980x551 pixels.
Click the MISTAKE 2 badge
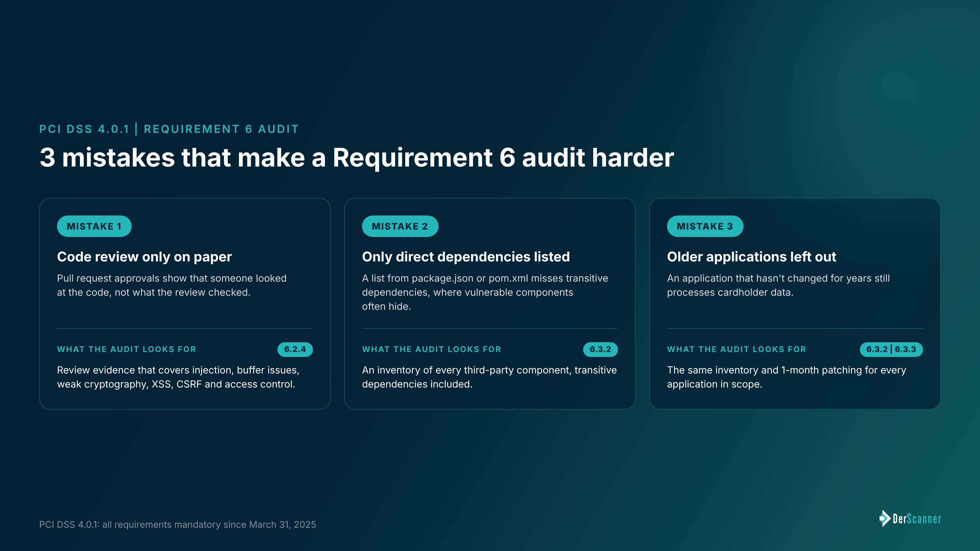(400, 226)
